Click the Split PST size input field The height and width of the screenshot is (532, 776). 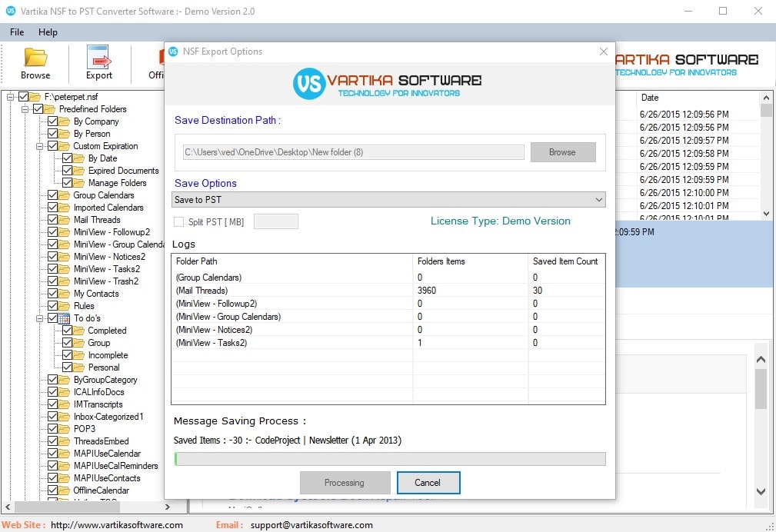coord(275,222)
